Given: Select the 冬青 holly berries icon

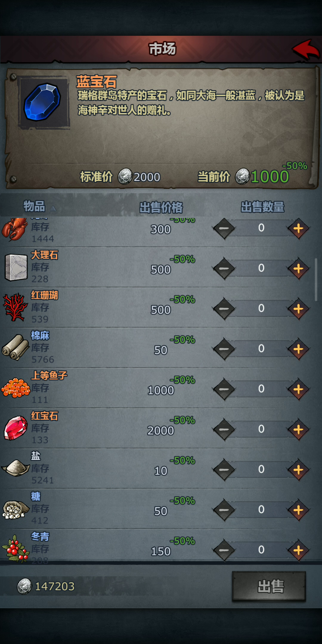Looking at the screenshot, I should click(16, 549).
